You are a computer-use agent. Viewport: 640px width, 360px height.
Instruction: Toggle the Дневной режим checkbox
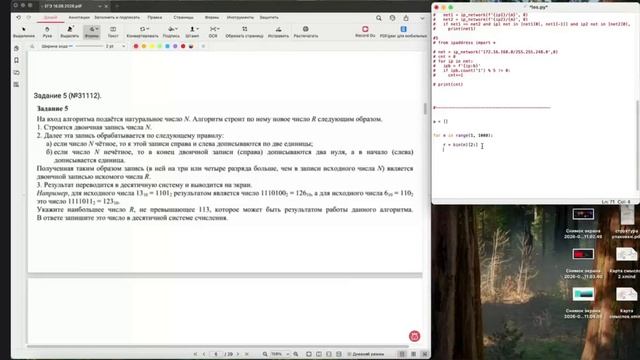click(x=365, y=354)
